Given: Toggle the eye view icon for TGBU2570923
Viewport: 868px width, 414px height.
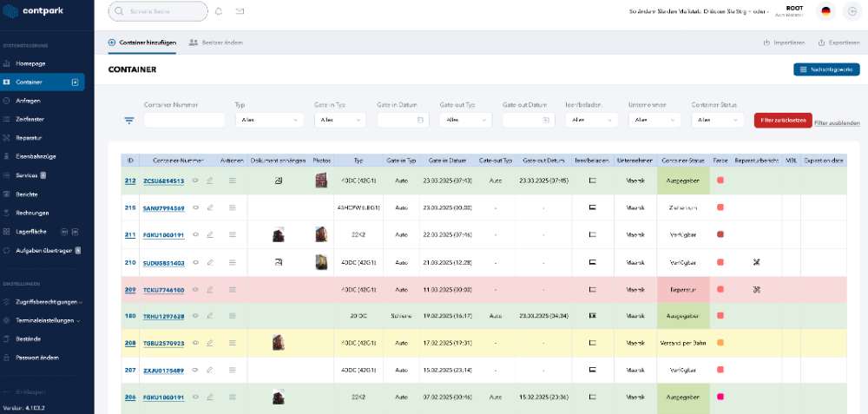Looking at the screenshot, I should click(x=195, y=343).
